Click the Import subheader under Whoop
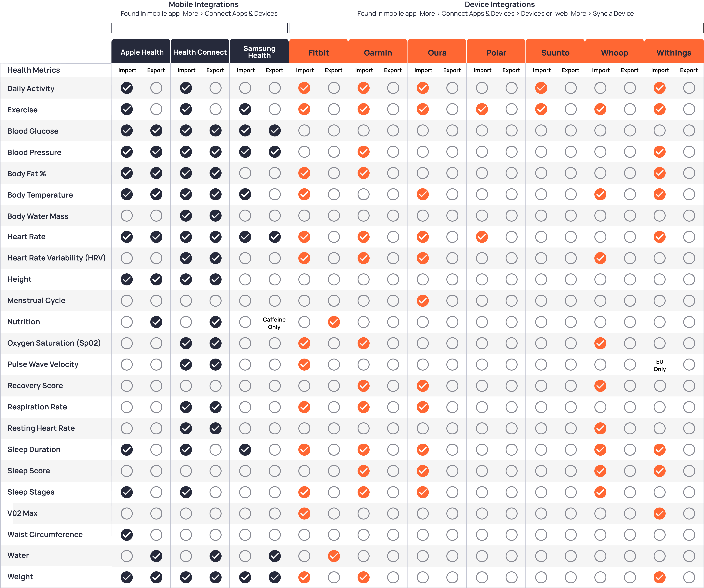Viewport: 704px width, 588px height. coord(601,70)
